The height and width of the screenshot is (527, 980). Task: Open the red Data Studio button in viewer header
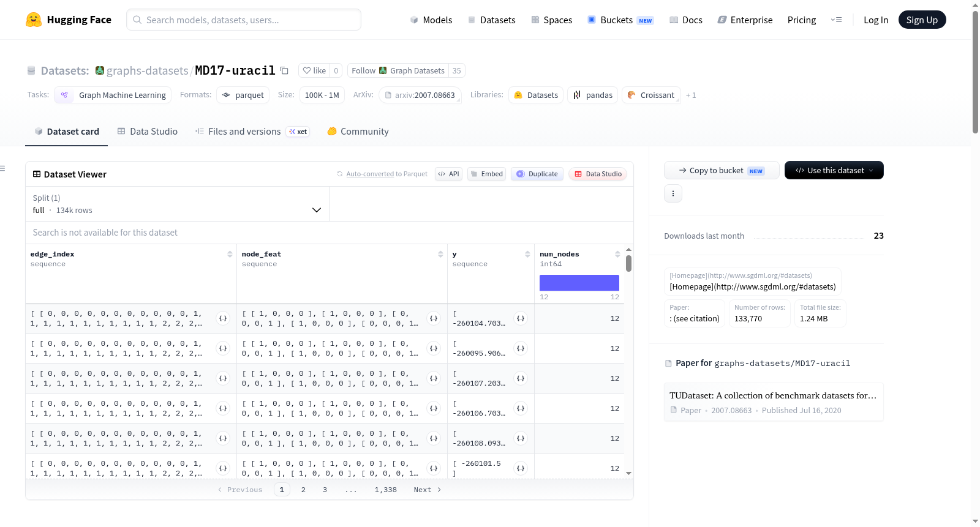click(x=598, y=174)
